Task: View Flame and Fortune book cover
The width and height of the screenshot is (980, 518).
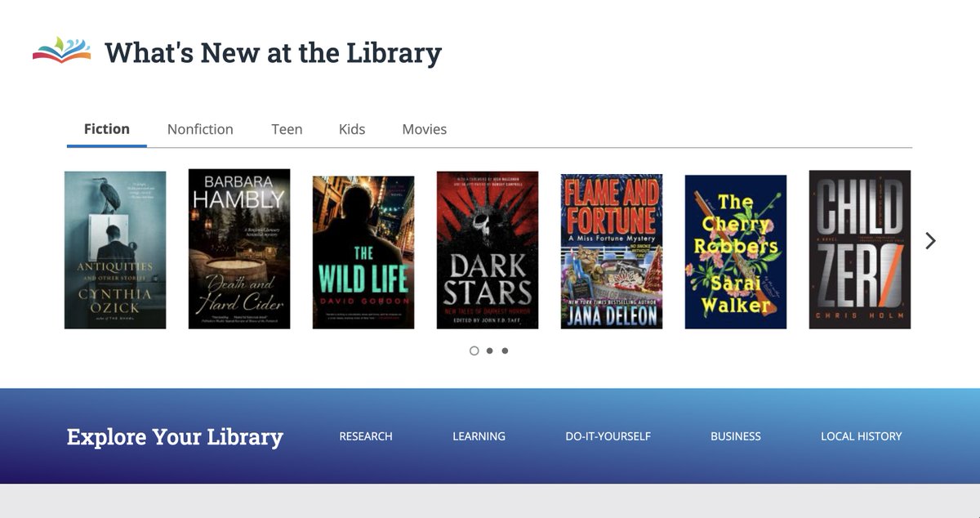Action: point(612,252)
